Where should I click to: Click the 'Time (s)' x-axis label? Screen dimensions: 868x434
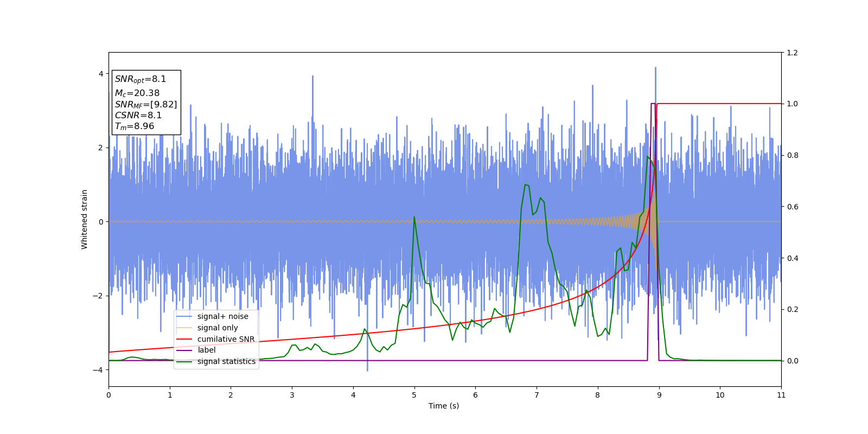pyautogui.click(x=444, y=406)
